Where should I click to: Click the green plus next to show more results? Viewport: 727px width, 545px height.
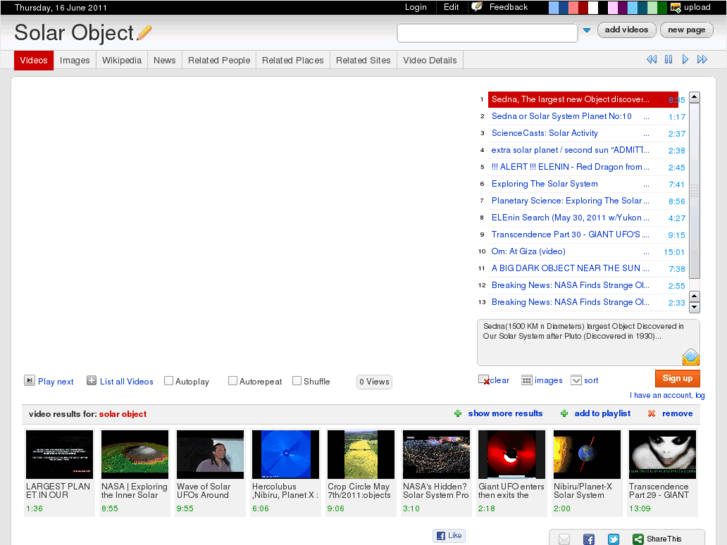click(x=458, y=413)
